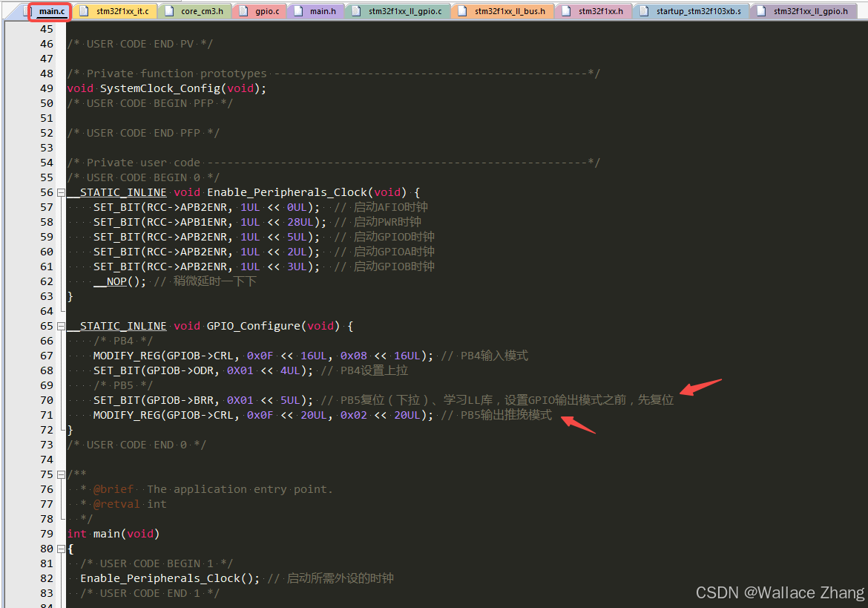868x608 pixels.
Task: Click the file icon on the core_cm3.h tab
Action: click(x=171, y=10)
